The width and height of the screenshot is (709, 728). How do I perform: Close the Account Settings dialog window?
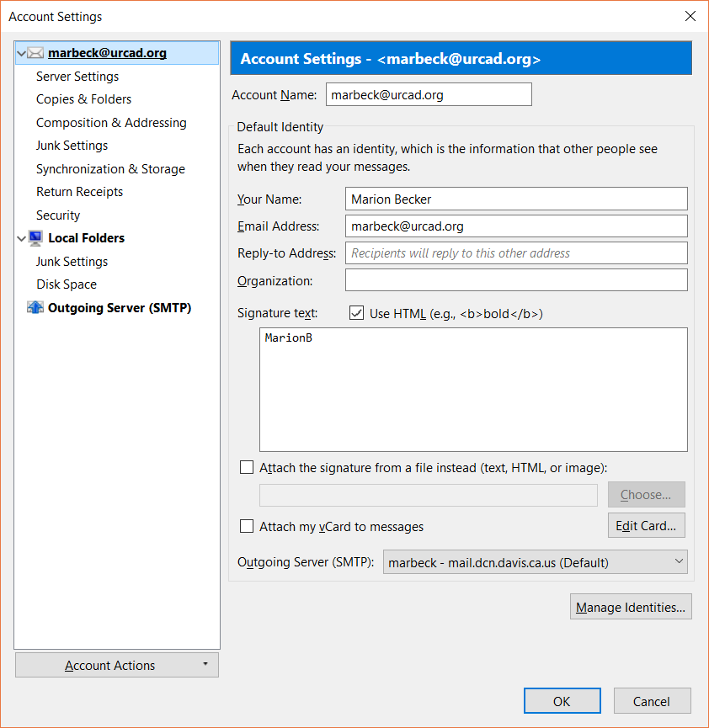point(690,16)
